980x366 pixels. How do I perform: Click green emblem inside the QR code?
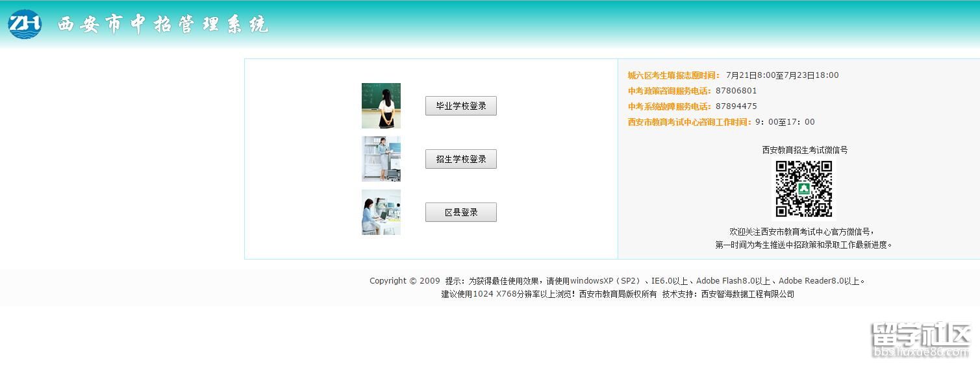click(x=804, y=189)
